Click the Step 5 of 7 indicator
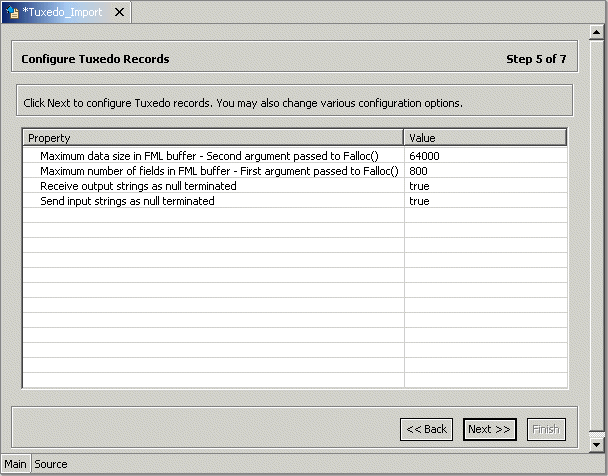This screenshot has width=608, height=476. tap(536, 59)
